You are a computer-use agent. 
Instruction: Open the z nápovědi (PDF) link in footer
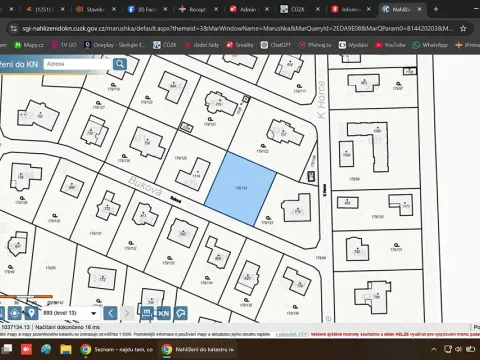(x=292, y=334)
